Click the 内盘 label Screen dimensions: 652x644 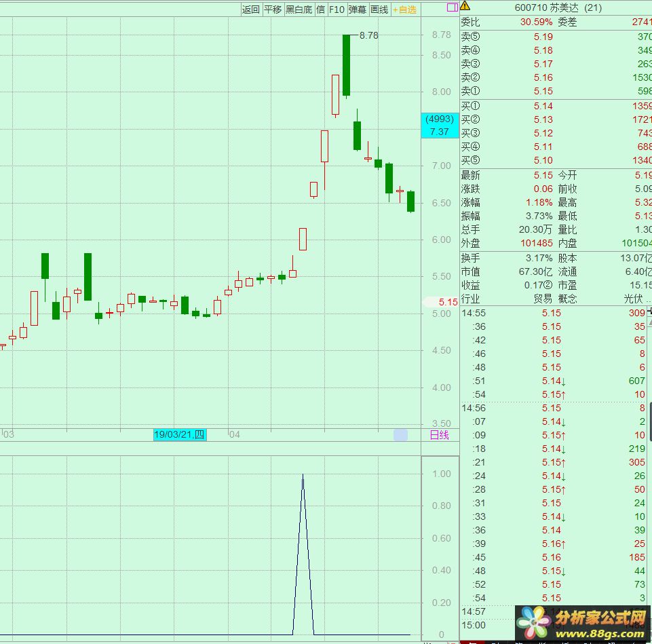click(568, 243)
